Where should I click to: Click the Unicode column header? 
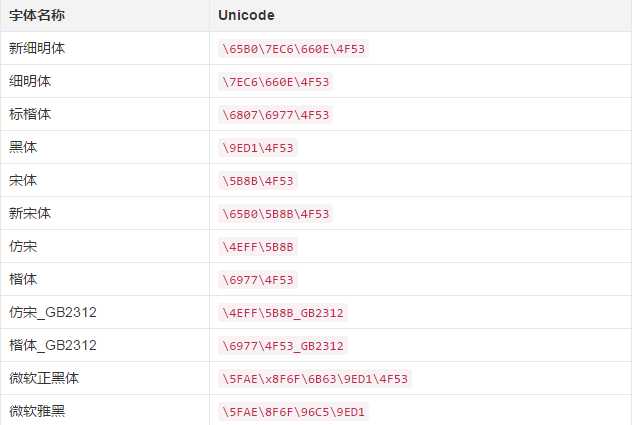tap(246, 15)
